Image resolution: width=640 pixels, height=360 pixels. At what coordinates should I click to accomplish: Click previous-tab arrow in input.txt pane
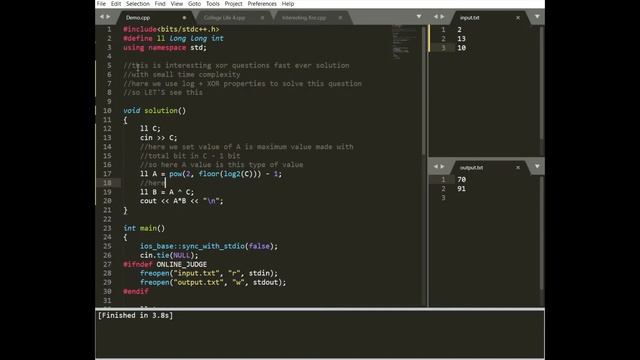tap(435, 17)
